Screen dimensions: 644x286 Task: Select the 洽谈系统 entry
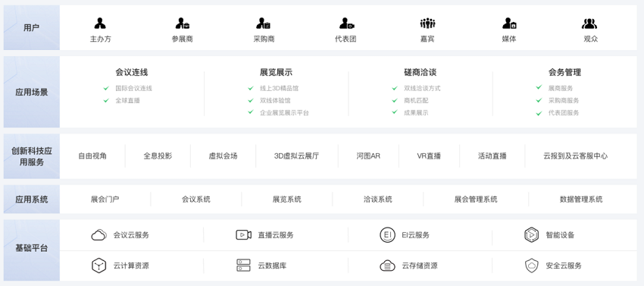click(x=377, y=200)
